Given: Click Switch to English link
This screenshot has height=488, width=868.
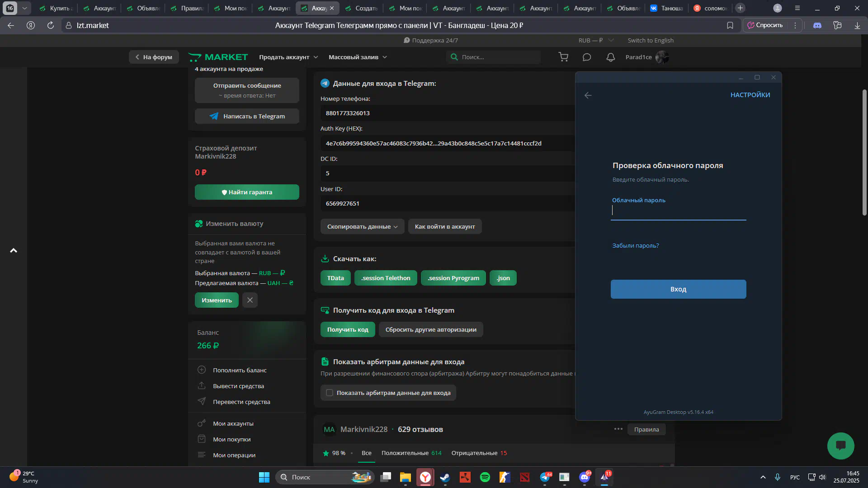Looking at the screenshot, I should (651, 40).
